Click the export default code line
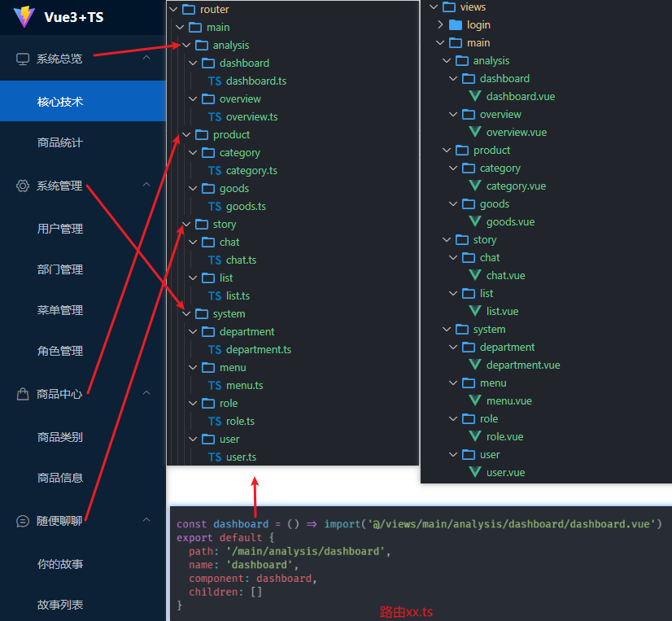Screen dimensions: 672x621 pyautogui.click(x=225, y=538)
